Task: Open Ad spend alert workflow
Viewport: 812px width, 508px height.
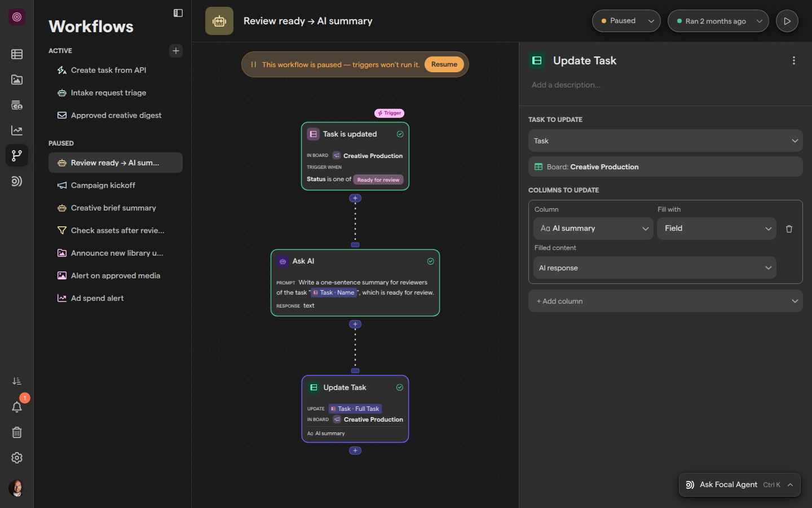Action: pyautogui.click(x=116, y=298)
